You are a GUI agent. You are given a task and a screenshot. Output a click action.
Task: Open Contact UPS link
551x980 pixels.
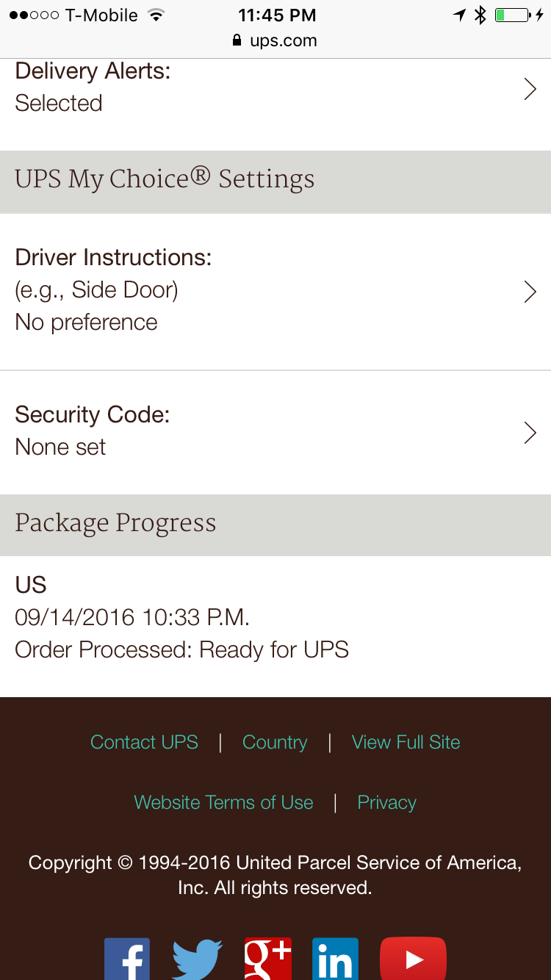click(144, 742)
